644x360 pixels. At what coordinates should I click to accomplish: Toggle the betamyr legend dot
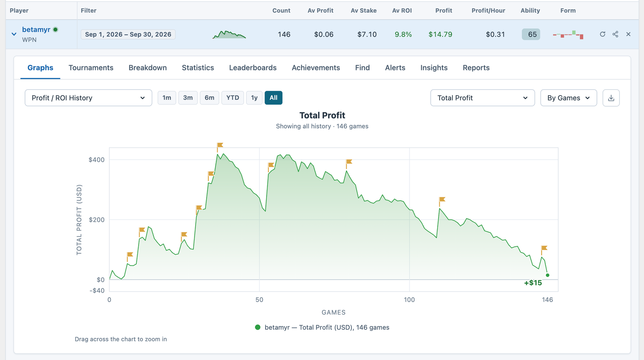pos(258,327)
